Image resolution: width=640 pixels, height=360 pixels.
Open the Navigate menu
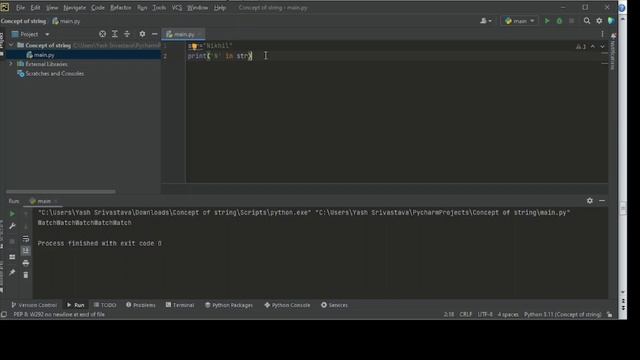(74, 7)
